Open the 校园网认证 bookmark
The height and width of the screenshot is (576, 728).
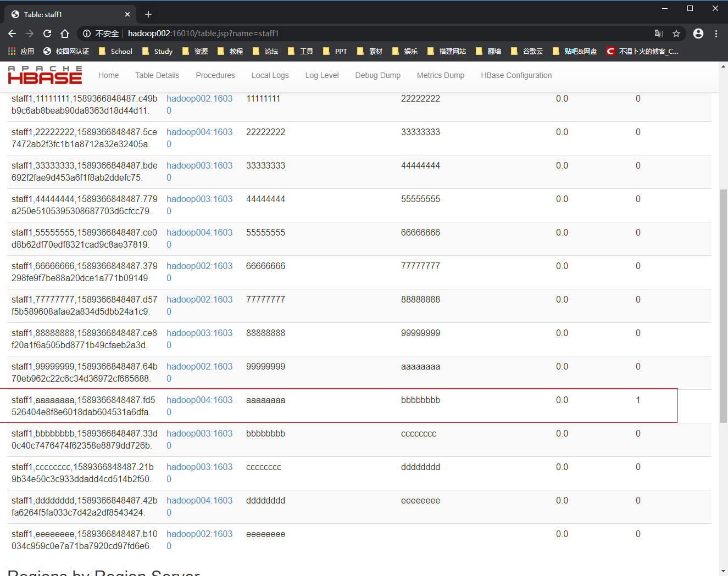[x=66, y=51]
